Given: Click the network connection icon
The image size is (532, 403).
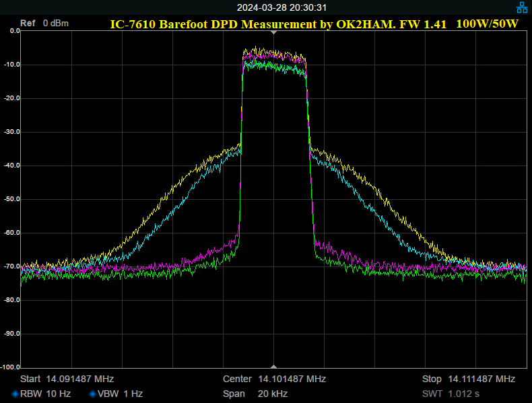Looking at the screenshot, I should coord(522,7).
